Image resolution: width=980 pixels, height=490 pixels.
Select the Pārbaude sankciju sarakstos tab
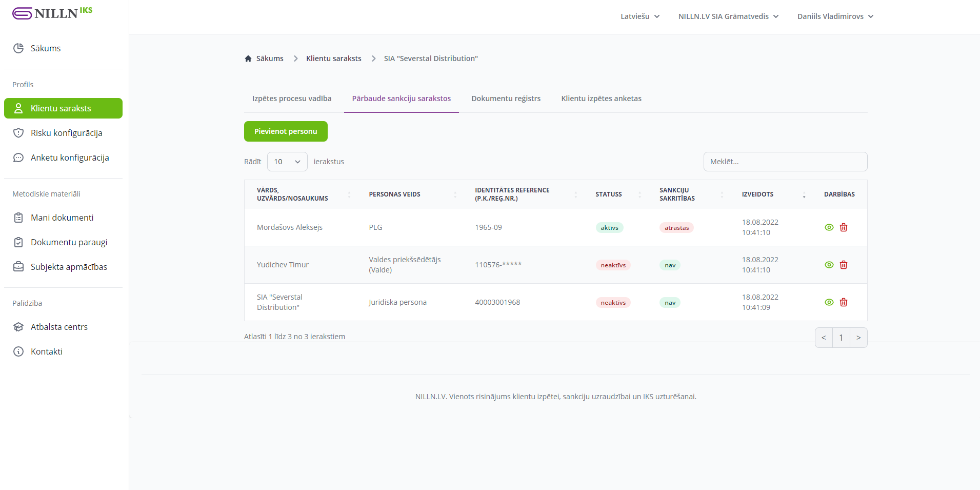(402, 99)
